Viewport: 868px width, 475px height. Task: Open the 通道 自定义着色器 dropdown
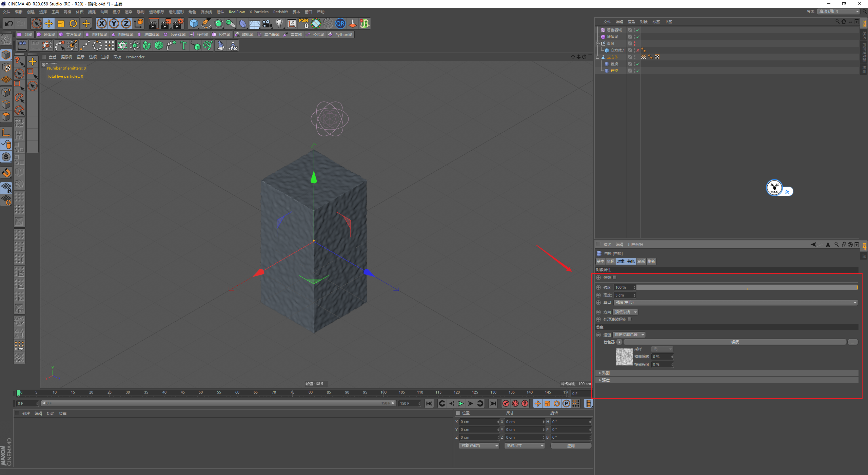pyautogui.click(x=629, y=335)
